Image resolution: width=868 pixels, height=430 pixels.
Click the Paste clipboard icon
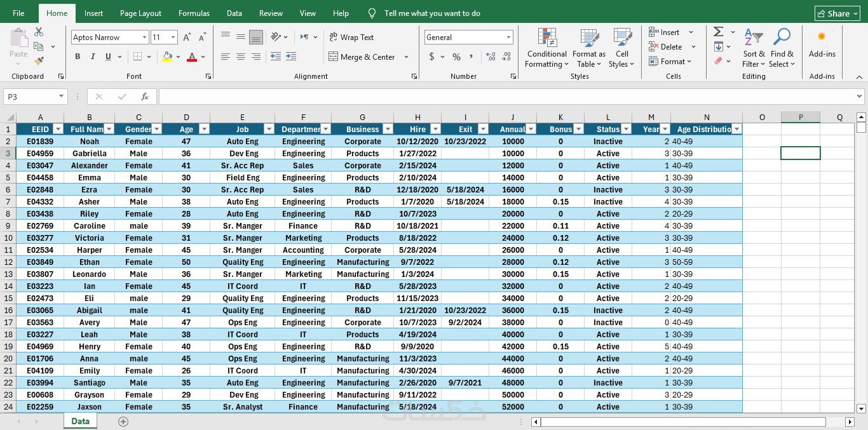pos(18,38)
